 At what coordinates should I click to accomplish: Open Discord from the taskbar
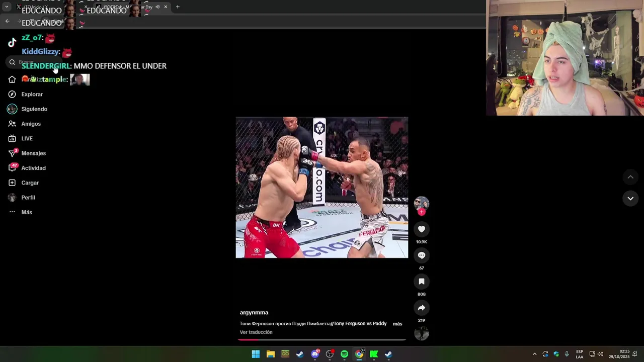pos(315,354)
